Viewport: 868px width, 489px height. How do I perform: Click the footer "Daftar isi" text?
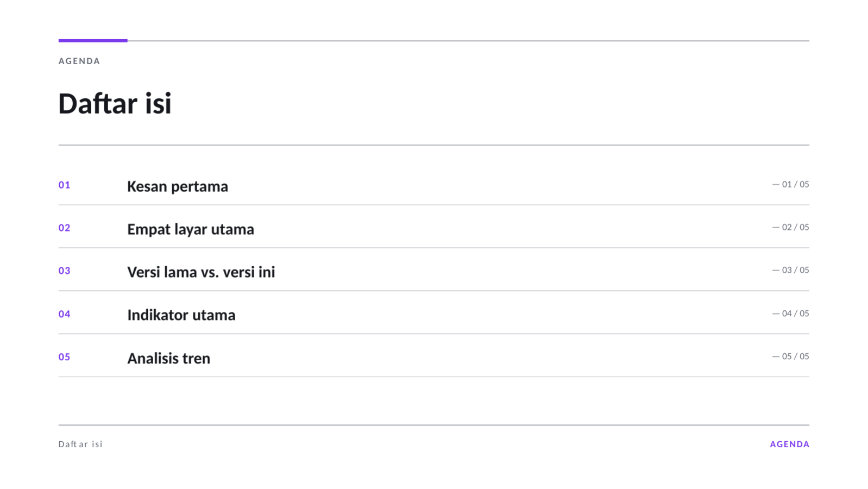80,444
